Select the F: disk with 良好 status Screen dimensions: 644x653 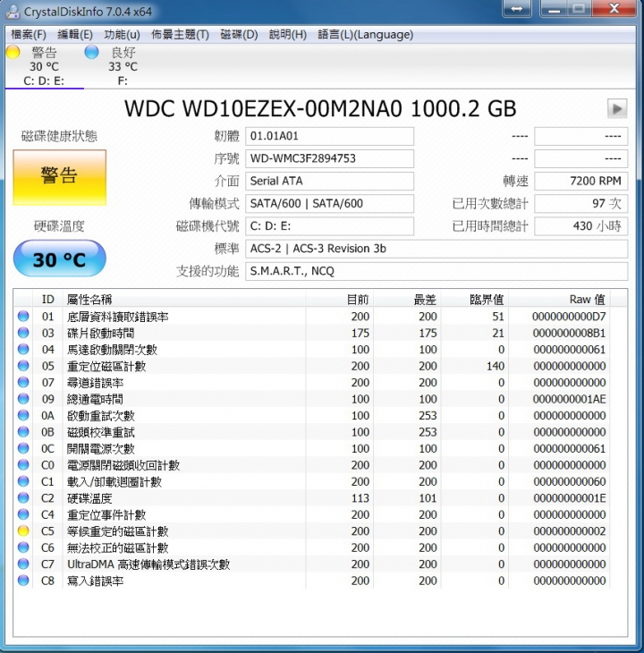click(123, 66)
